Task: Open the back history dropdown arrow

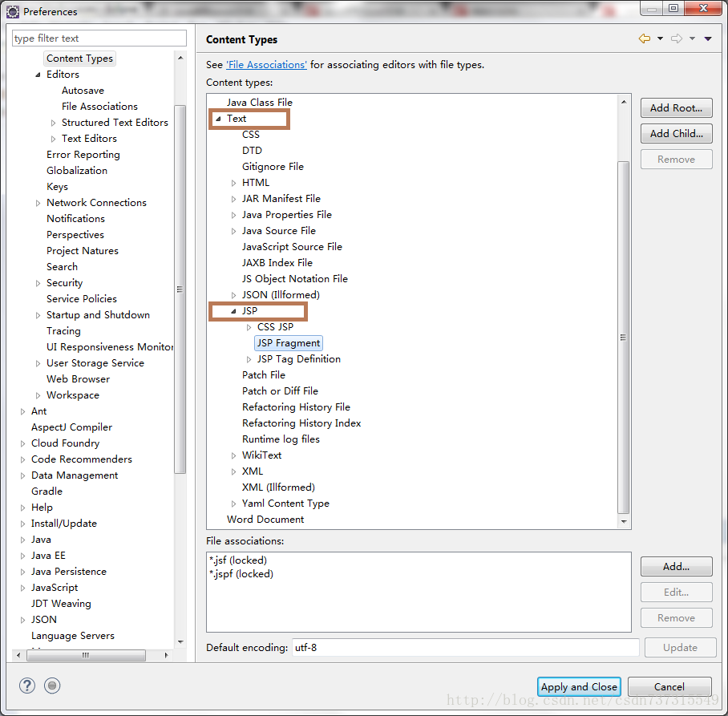Action: [660, 39]
